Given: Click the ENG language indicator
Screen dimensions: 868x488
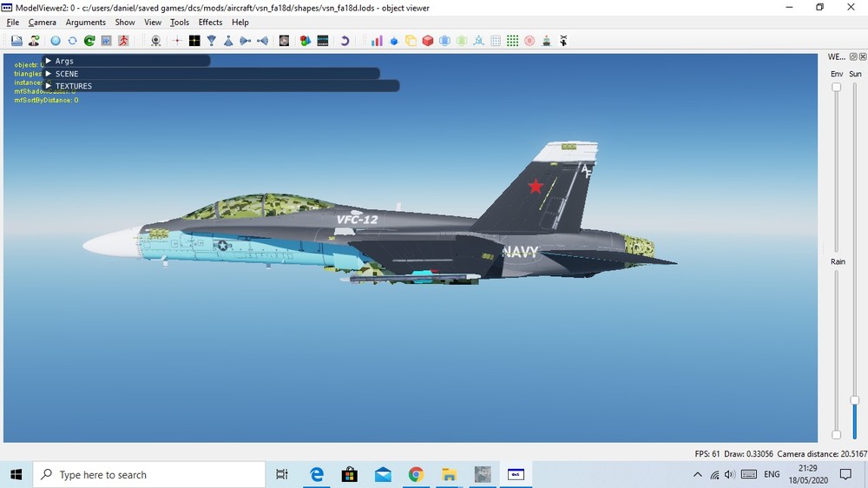Looking at the screenshot, I should coord(772,475).
